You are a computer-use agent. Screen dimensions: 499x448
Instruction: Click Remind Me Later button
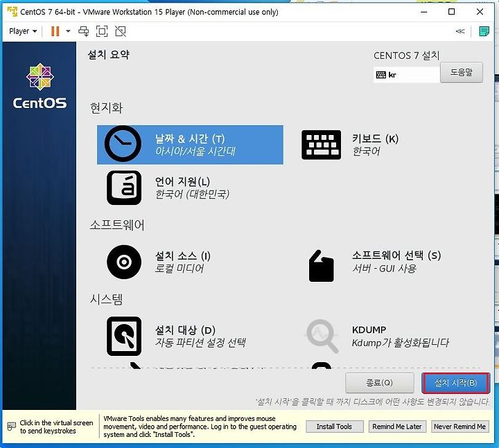click(397, 427)
